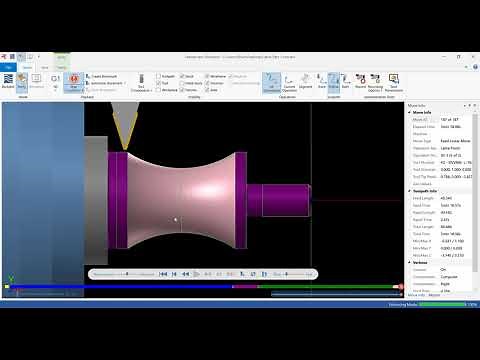This screenshot has width=480, height=360.
Task: Open the Home ribbon tab
Action: (x=27, y=67)
